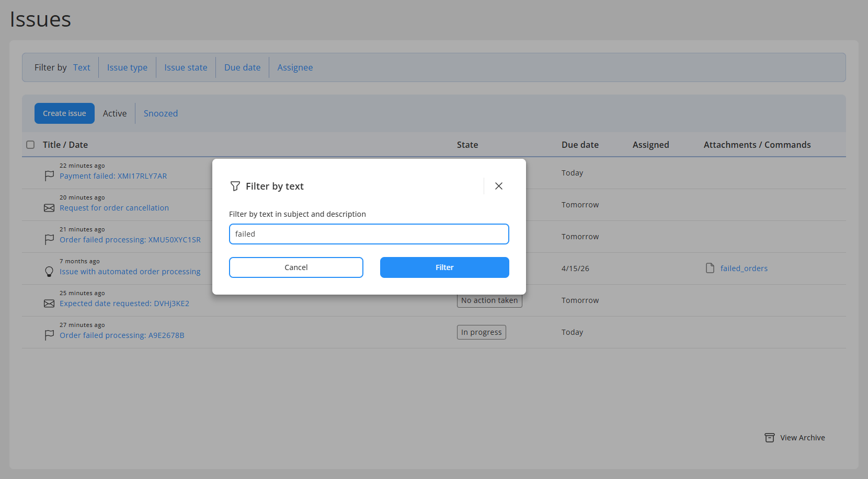
Task: Click Cancel in the filter dialog
Action: 296,267
